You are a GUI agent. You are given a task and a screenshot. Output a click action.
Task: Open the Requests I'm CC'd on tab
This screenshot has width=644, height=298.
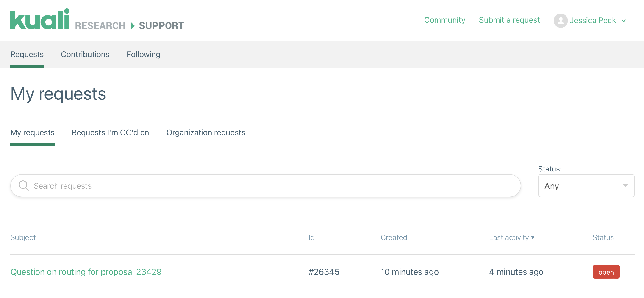coord(110,133)
